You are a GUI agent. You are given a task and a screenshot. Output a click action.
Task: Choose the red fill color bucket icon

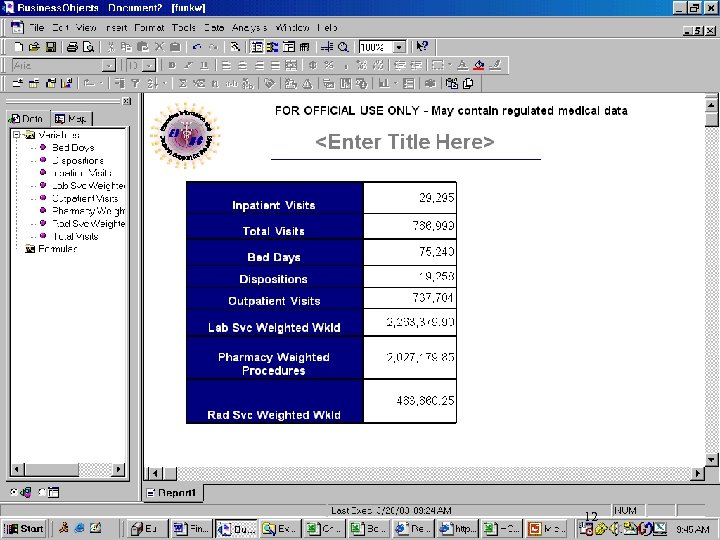(479, 65)
